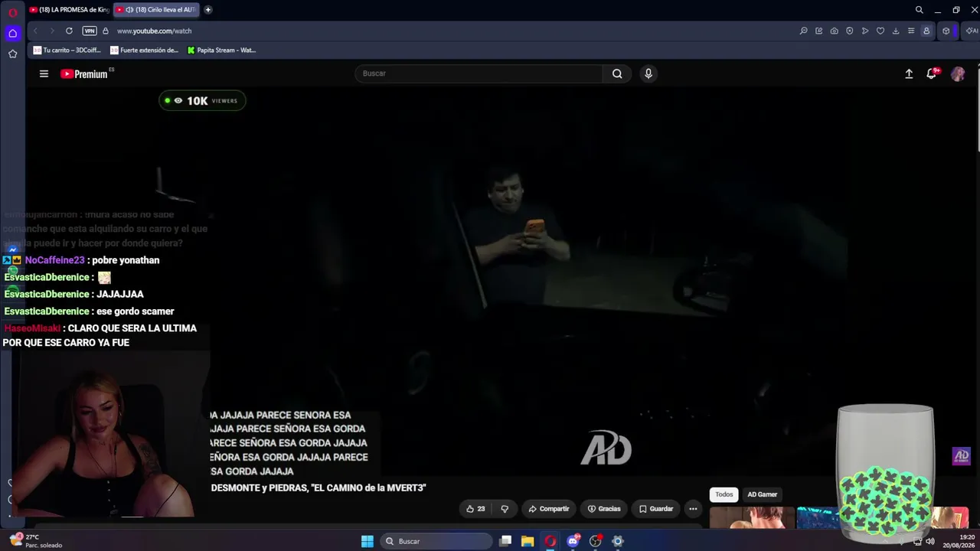Add page to bookmarks heart icon
The image size is (980, 551).
[x=880, y=31]
